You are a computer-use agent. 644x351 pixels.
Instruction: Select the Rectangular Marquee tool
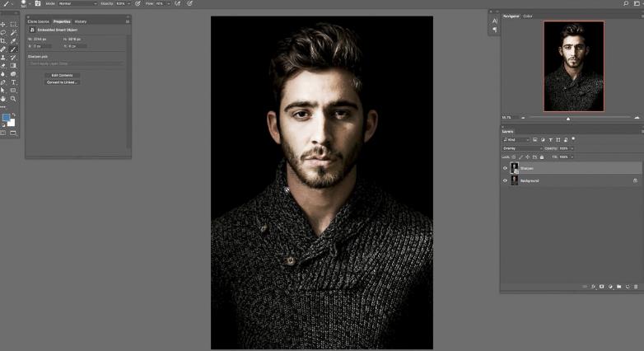pyautogui.click(x=13, y=25)
